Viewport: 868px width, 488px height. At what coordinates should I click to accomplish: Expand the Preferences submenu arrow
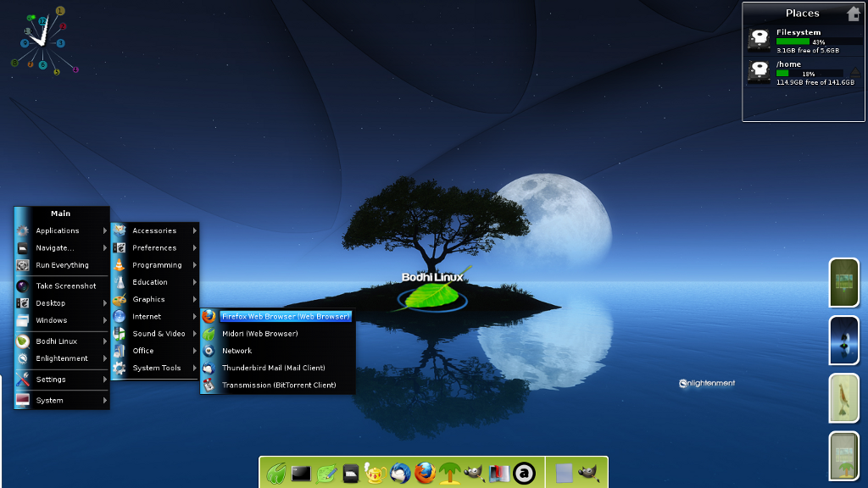pos(195,248)
